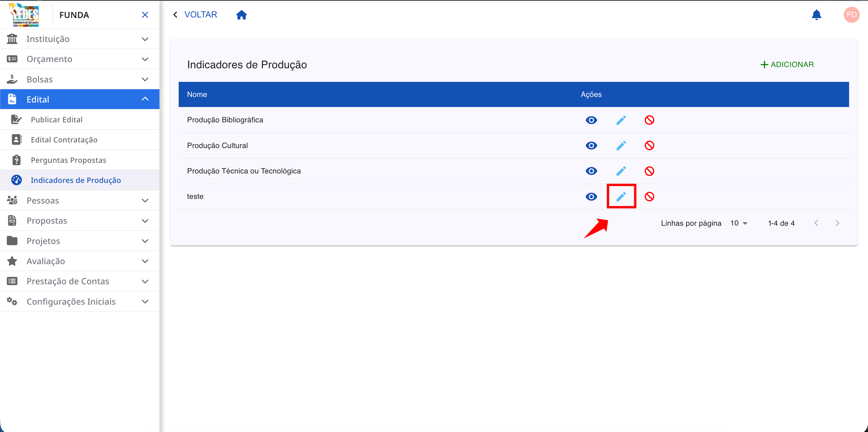Expand the Instituição menu
Image resolution: width=868 pixels, height=432 pixels.
click(x=80, y=39)
